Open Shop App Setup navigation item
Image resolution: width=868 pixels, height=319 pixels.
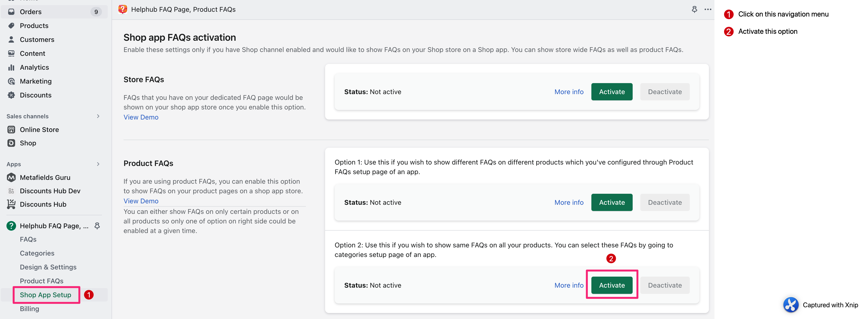pyautogui.click(x=46, y=295)
